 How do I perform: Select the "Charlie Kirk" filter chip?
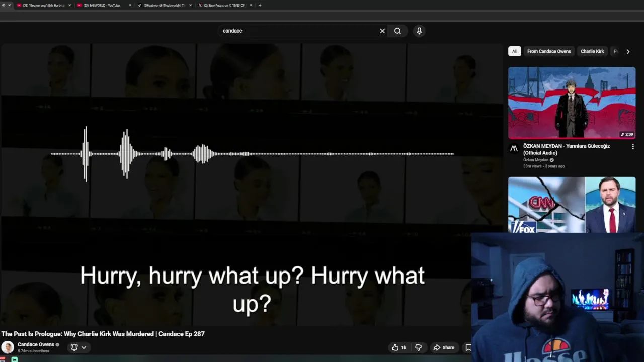click(x=592, y=51)
